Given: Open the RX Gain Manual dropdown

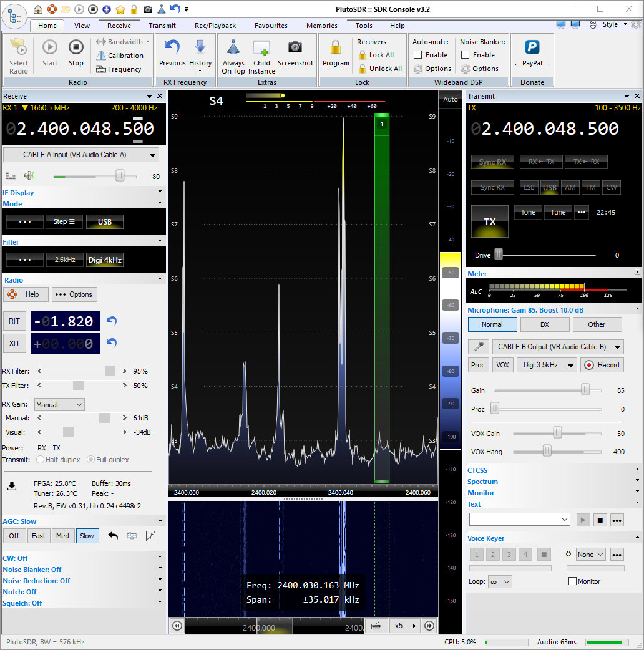Looking at the screenshot, I should (59, 405).
